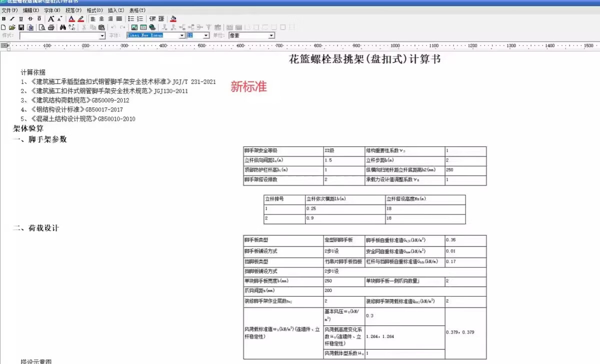Click the increase font size icon
Viewport: 600px width, 364px height.
click(x=51, y=19)
